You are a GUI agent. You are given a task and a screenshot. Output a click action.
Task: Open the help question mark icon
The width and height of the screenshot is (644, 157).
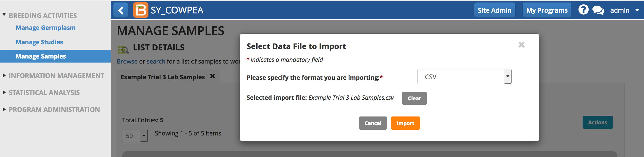tap(583, 10)
